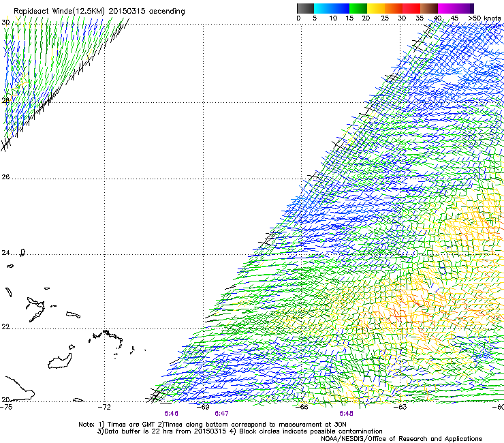This screenshot has height=443, width=504.
Task: Click the 'Times are GMT' note line
Action: tap(212, 425)
